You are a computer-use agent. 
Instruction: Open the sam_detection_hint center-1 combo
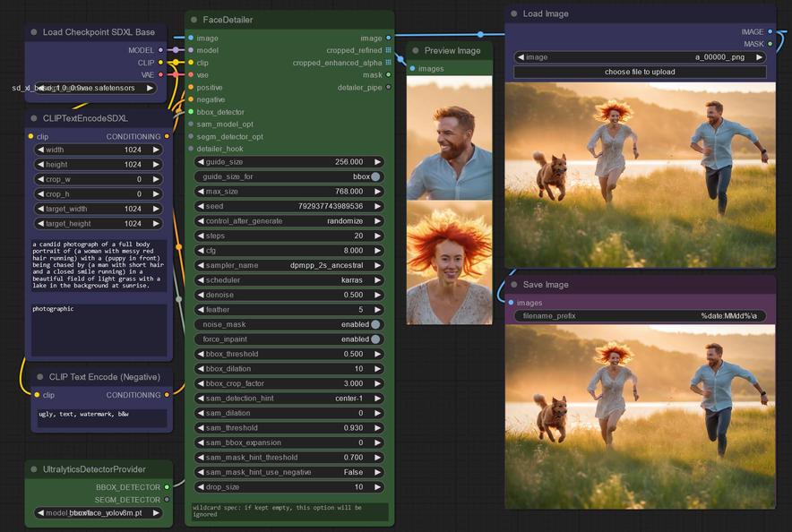click(288, 399)
